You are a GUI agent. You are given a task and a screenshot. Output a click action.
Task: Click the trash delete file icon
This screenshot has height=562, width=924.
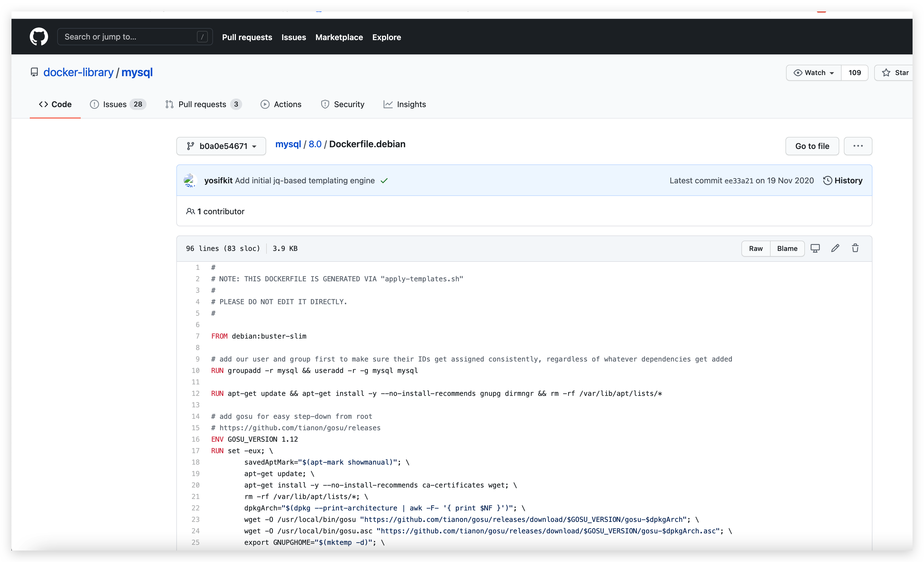tap(855, 248)
